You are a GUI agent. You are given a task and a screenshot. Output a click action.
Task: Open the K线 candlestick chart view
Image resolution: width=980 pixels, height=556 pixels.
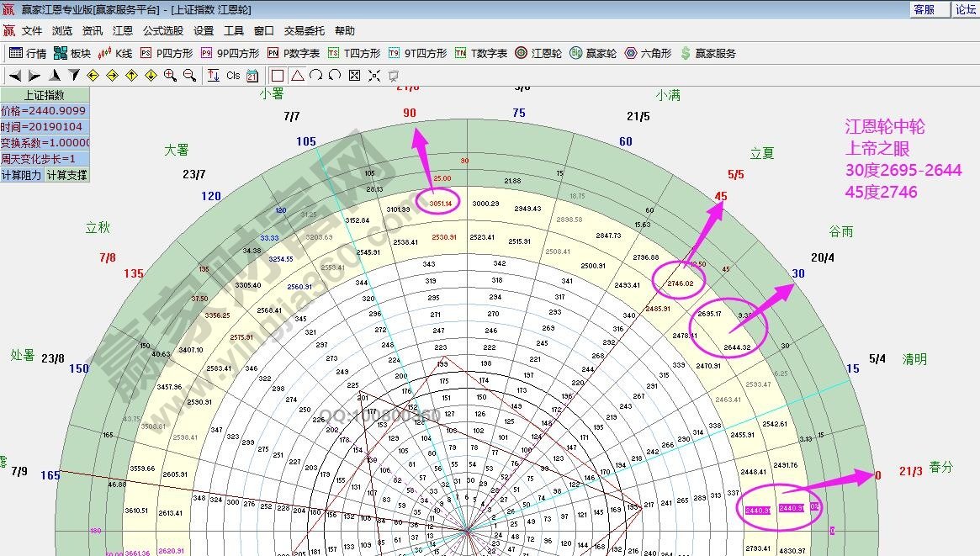(x=115, y=53)
